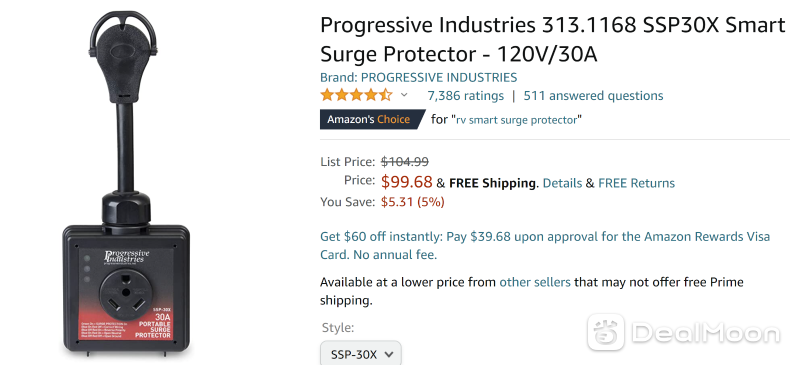The height and width of the screenshot is (365, 800).
Task: Open the Amazon Rewards Visa $60 off offer
Action: [x=545, y=246]
